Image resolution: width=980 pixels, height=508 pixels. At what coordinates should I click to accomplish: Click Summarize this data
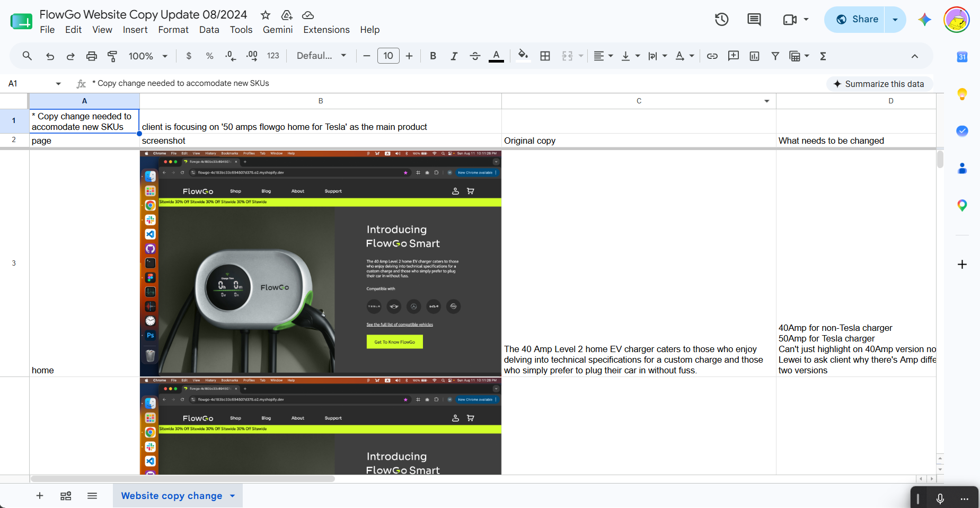(879, 84)
